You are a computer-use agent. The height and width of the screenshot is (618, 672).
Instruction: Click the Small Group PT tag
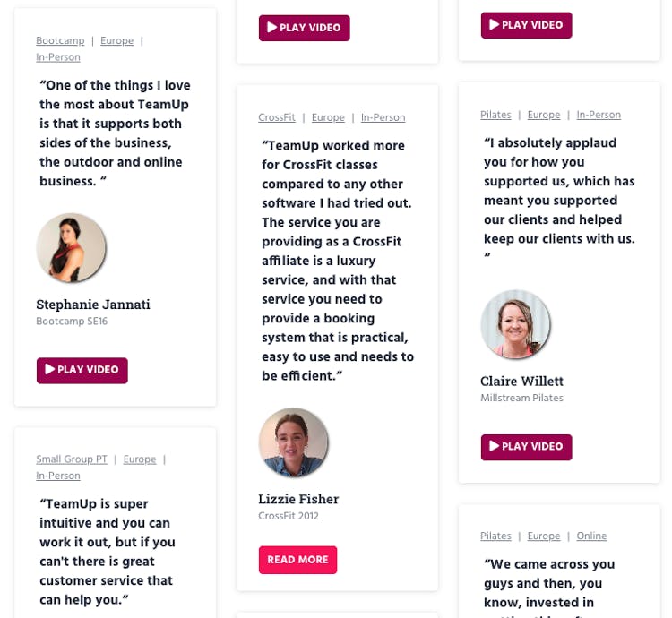[72, 459]
